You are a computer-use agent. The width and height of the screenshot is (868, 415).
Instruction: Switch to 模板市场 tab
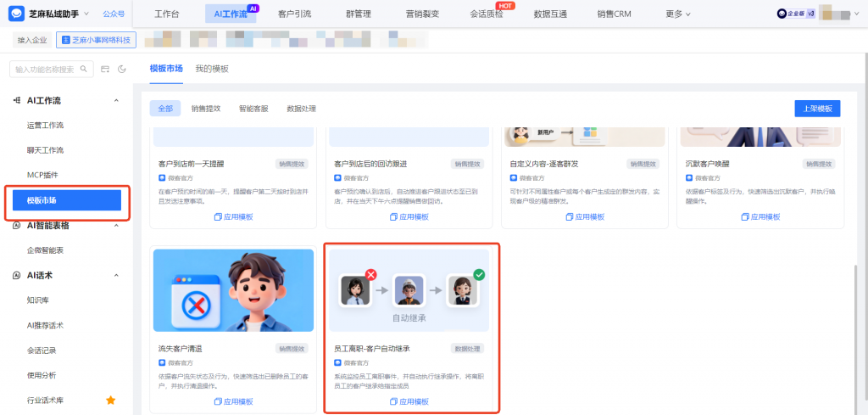coord(166,69)
